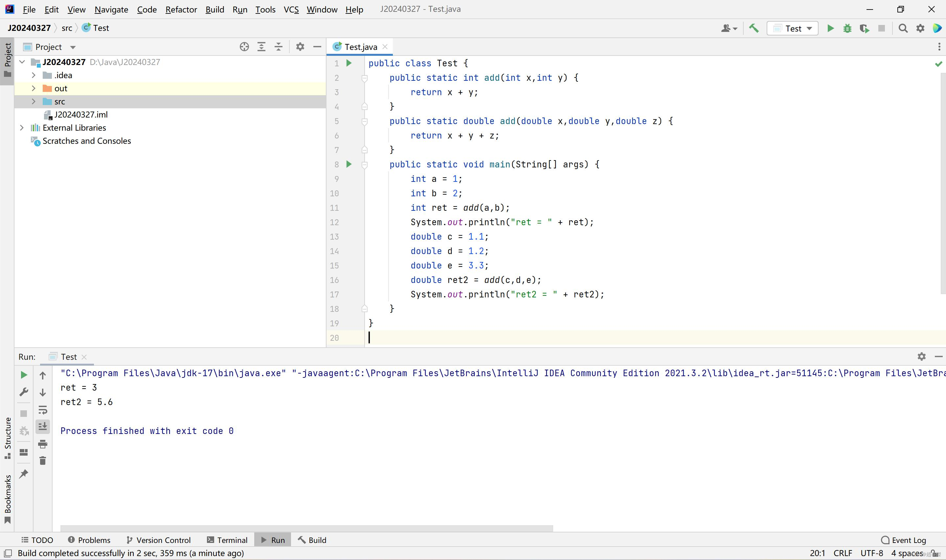The height and width of the screenshot is (560, 946).
Task: Click gutter run arrow beside main method
Action: (x=349, y=164)
